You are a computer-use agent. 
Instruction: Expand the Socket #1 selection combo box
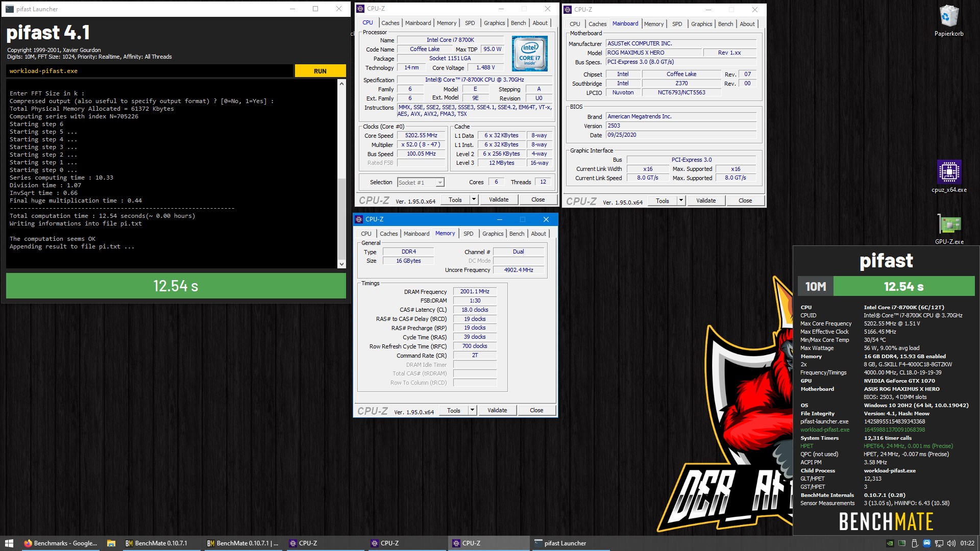click(421, 182)
